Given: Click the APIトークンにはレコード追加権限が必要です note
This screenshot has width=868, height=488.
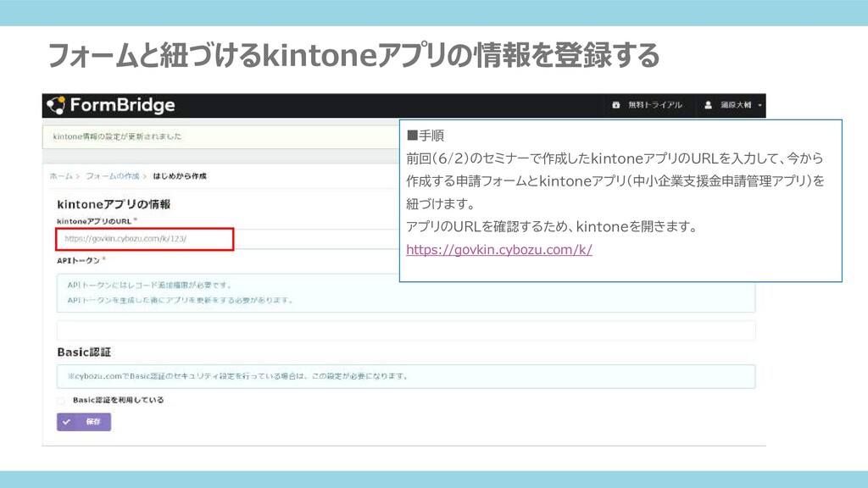Looking at the screenshot, I should point(149,285).
